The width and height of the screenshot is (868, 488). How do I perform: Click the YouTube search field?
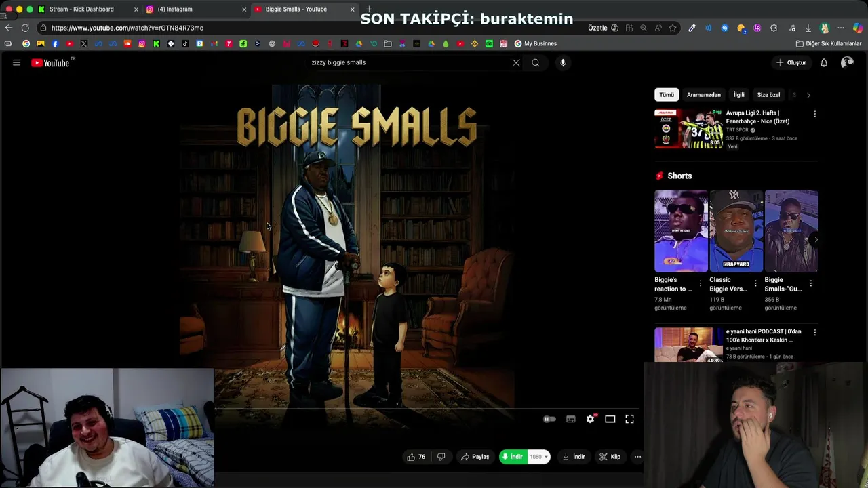[x=407, y=62]
